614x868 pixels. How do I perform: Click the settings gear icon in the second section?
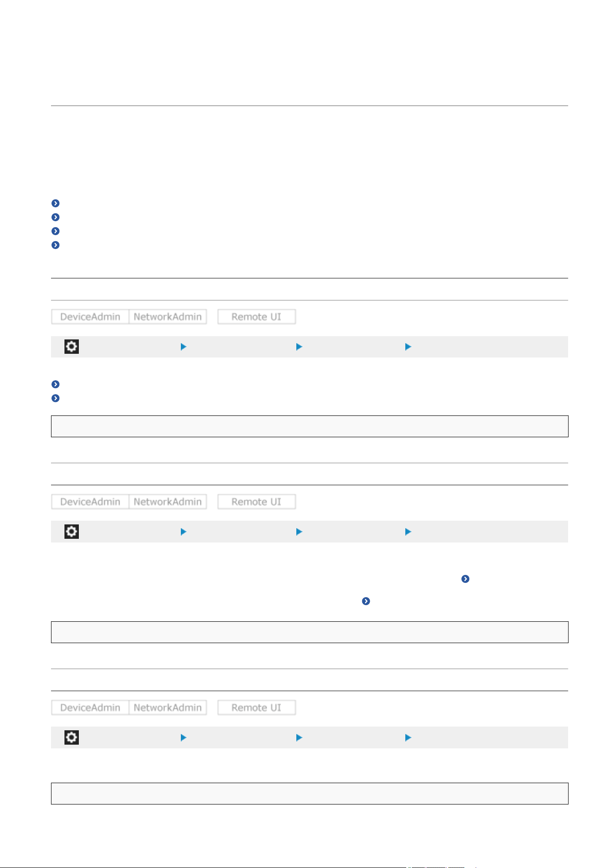pyautogui.click(x=71, y=531)
